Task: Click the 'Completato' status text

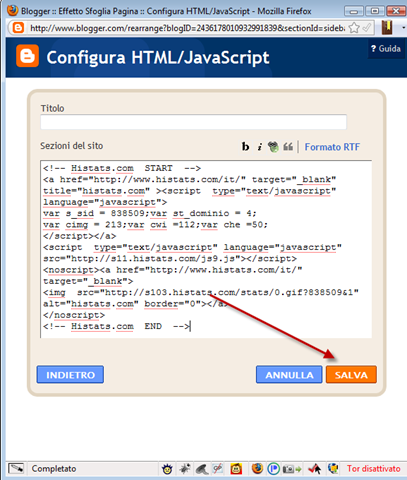Action: (54, 468)
